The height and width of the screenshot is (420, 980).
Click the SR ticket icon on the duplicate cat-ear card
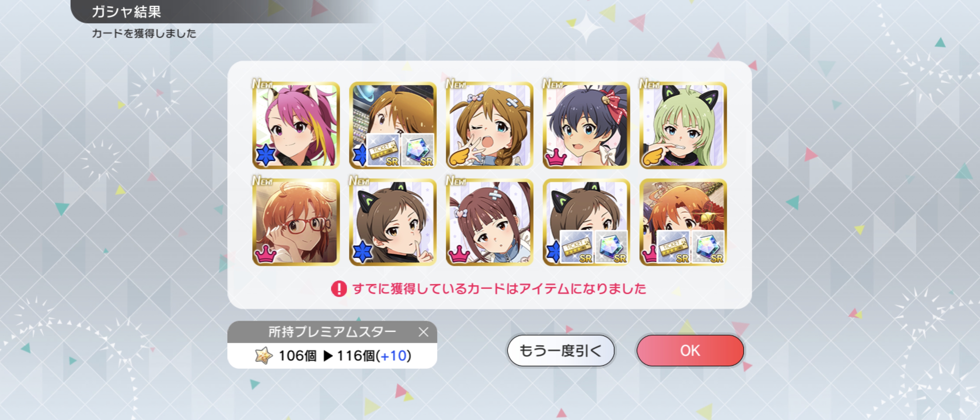click(x=576, y=247)
